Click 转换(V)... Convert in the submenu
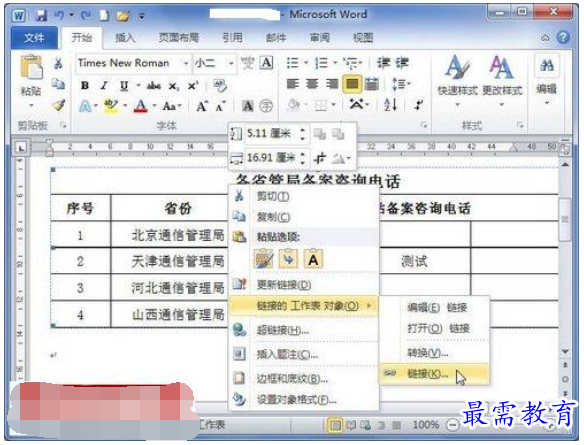This screenshot has width=584, height=445. pos(434,353)
